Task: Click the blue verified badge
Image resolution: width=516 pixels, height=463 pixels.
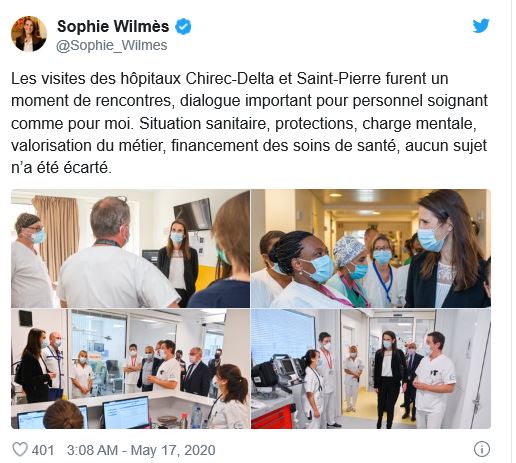Action: coord(183,27)
